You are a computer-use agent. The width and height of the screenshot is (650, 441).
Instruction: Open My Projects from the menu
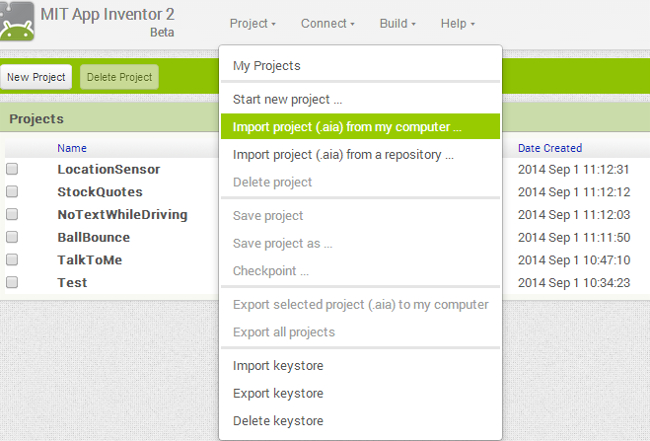[x=266, y=66]
